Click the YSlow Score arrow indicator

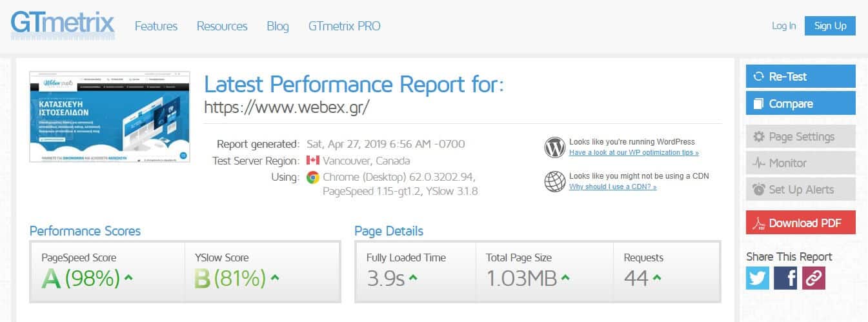[x=275, y=279]
